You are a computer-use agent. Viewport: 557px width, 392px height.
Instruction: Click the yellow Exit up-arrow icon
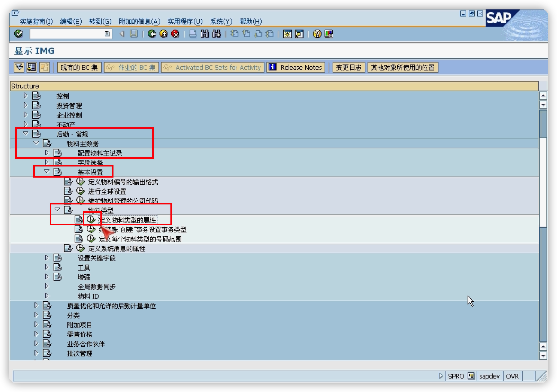pyautogui.click(x=164, y=34)
